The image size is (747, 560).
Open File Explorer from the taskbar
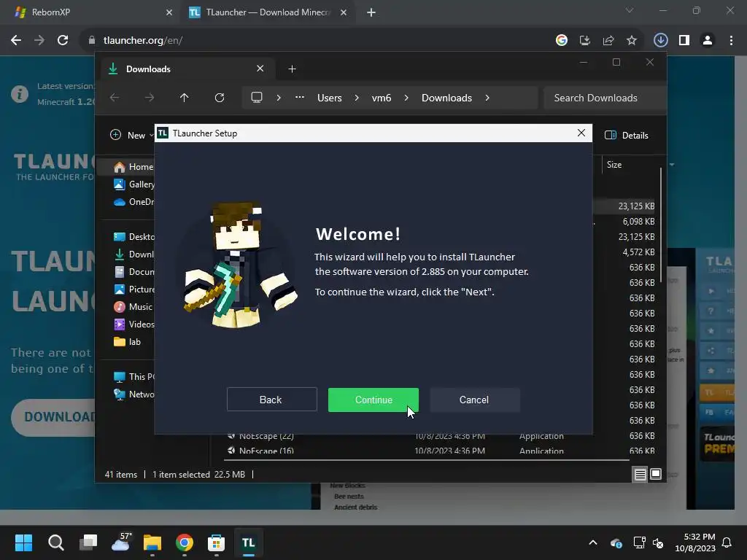click(x=152, y=542)
